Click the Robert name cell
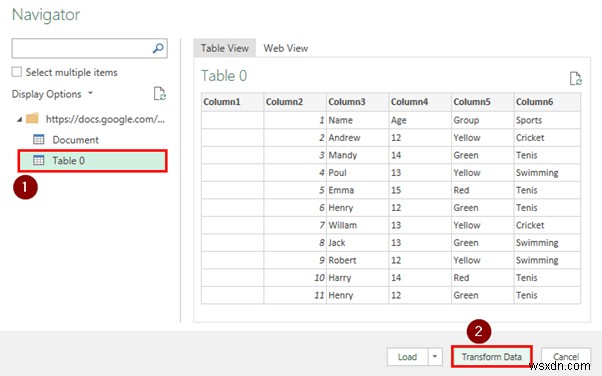The image size is (602, 376). [x=357, y=260]
